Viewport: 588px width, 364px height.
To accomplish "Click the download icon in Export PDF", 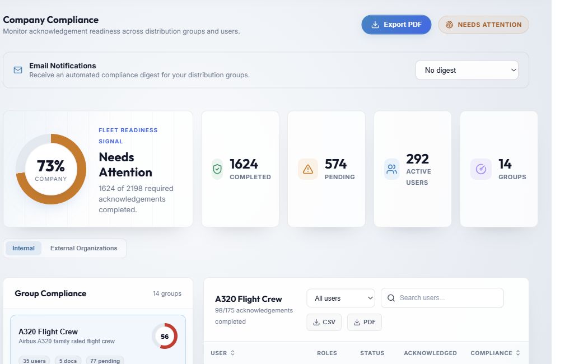I will [x=375, y=25].
